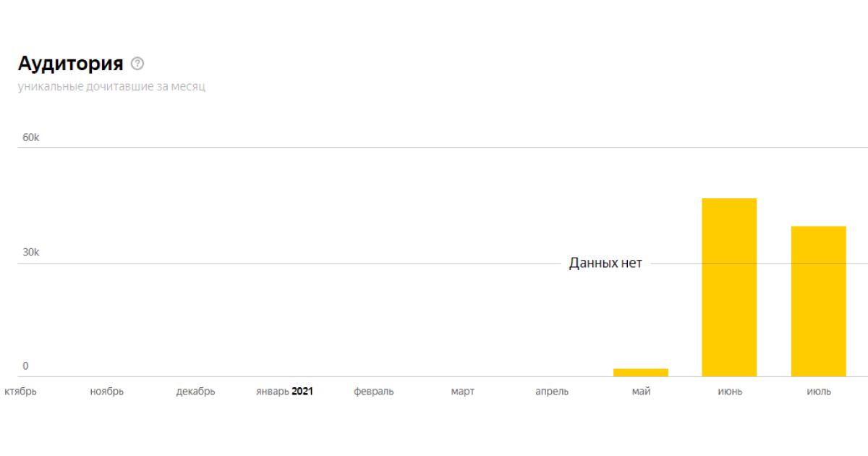Select the февраль axis label
The image size is (868, 456).
(x=374, y=392)
